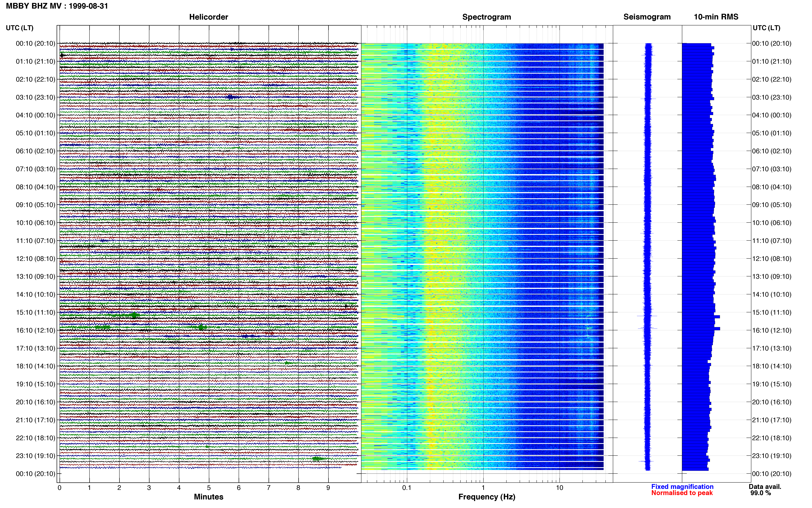Click the '10-min RMS' column heading
This screenshot has height=508, width=812.
pyautogui.click(x=716, y=17)
